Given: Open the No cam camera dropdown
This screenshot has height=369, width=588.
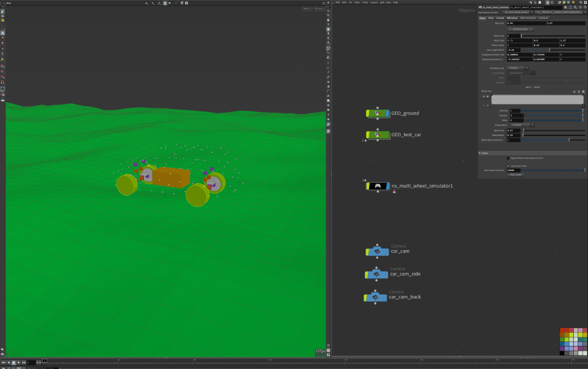Looking at the screenshot, I should pos(319,9).
